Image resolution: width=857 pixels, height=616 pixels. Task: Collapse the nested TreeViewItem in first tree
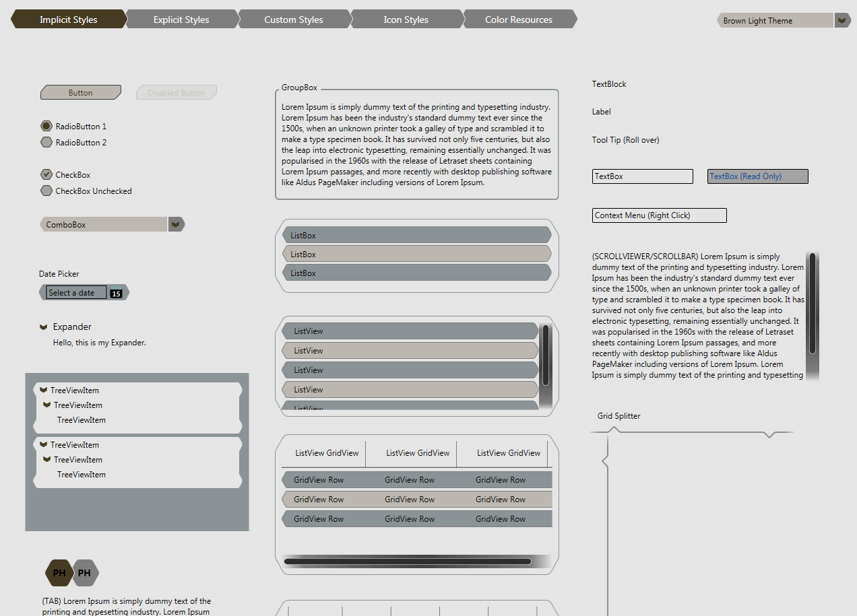click(46, 405)
